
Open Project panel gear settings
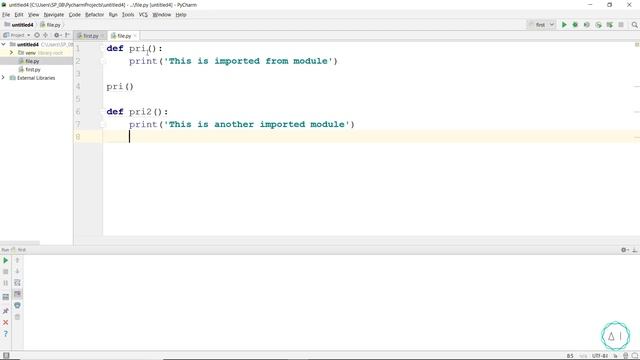[x=57, y=36]
